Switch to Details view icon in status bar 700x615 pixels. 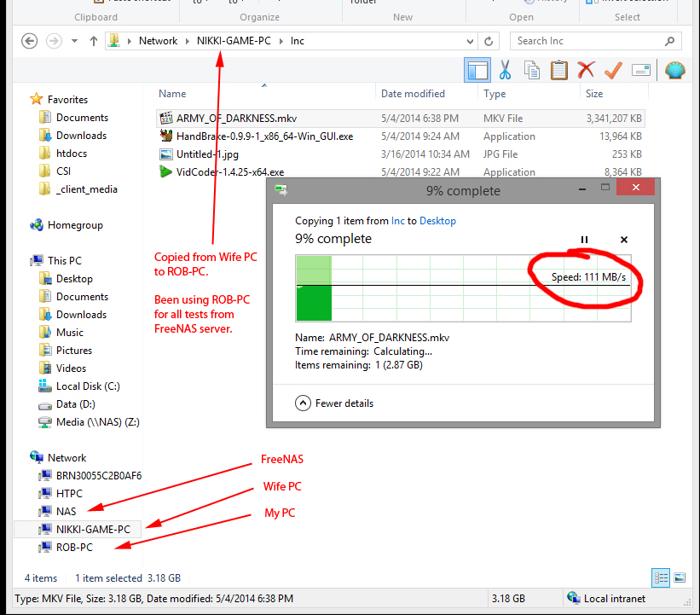click(x=661, y=578)
